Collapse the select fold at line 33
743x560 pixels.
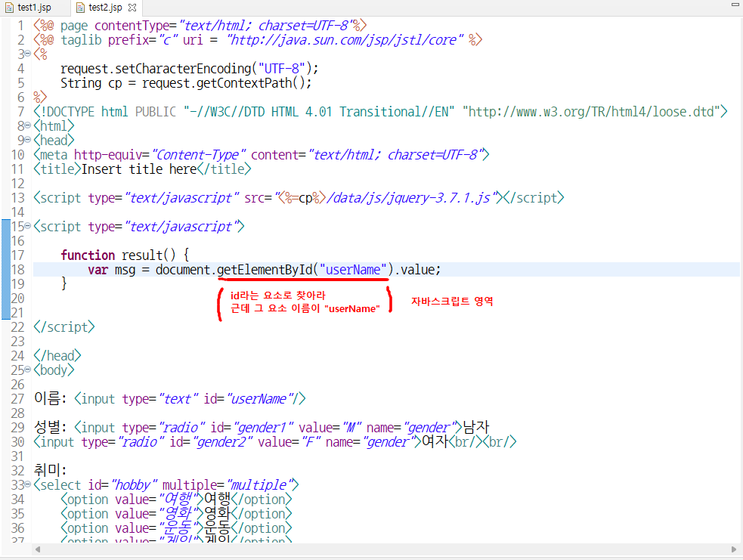coord(27,484)
